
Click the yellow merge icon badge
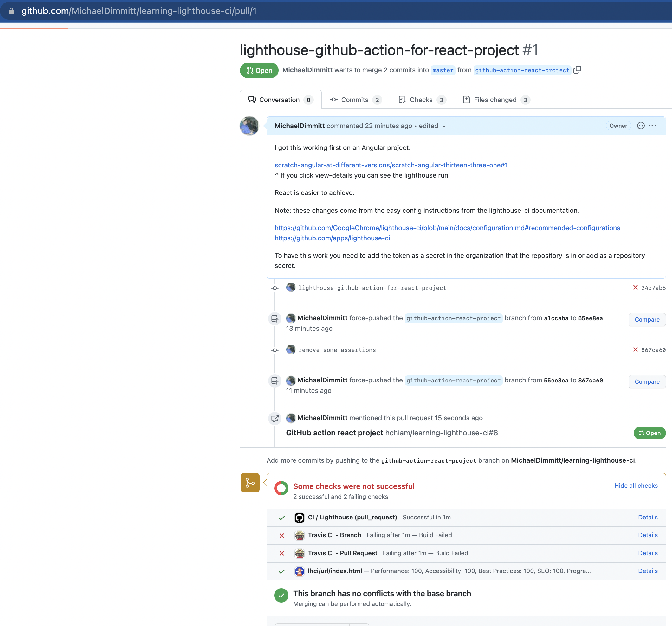coord(250,483)
